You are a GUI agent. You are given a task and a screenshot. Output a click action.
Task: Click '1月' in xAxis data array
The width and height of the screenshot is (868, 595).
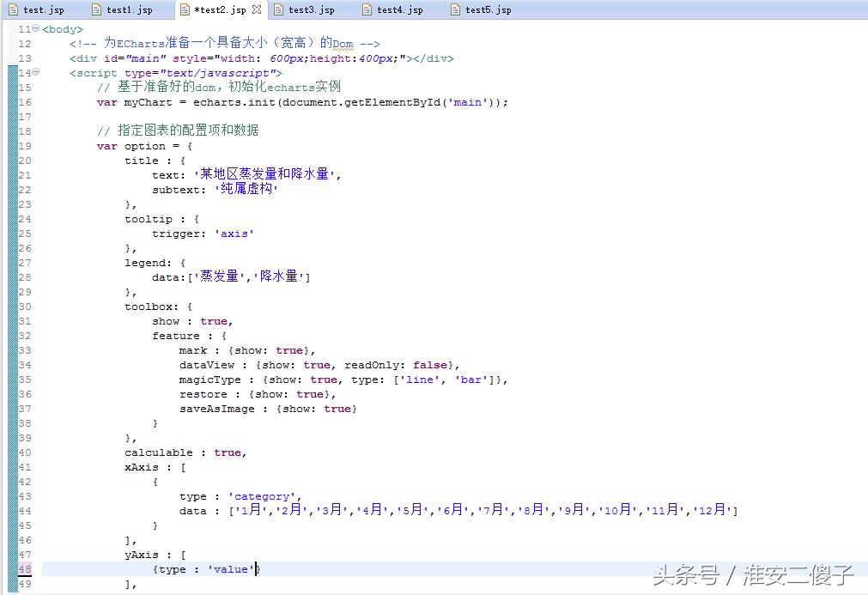click(x=250, y=510)
